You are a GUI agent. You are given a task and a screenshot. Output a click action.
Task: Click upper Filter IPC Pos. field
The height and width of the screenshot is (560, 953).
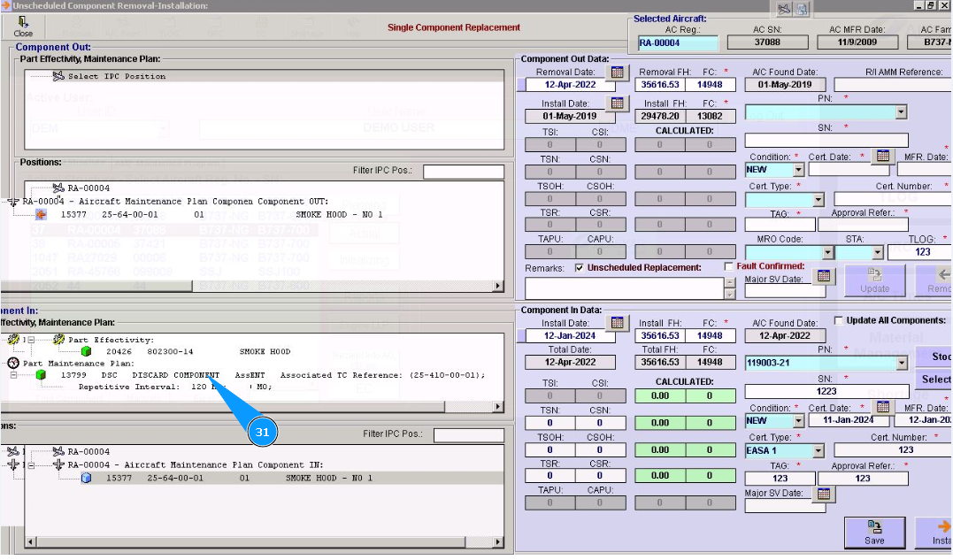click(x=463, y=172)
